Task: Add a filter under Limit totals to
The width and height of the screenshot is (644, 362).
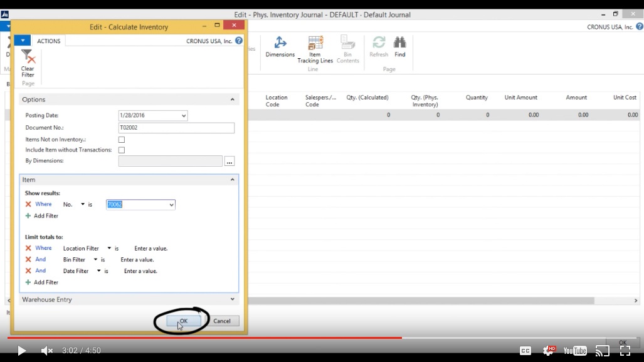Action: pyautogui.click(x=42, y=282)
